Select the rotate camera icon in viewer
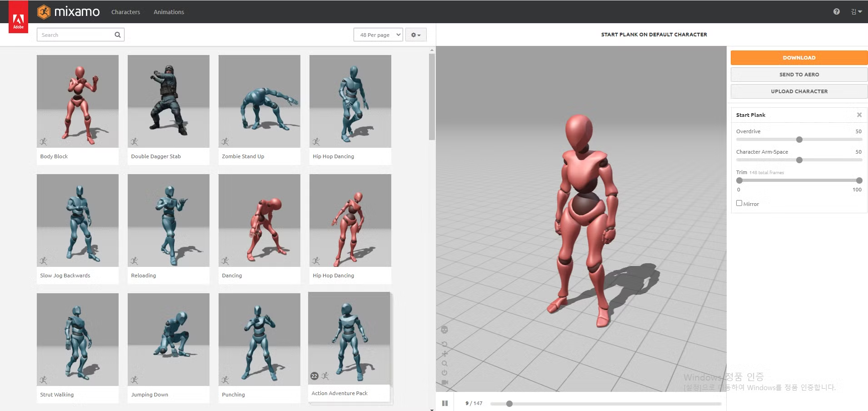 point(444,344)
